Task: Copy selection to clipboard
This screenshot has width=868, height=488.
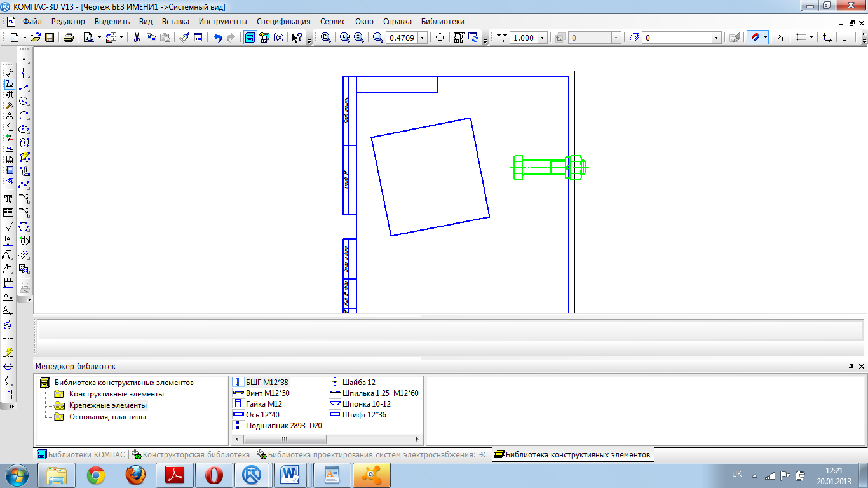Action: click(x=151, y=37)
